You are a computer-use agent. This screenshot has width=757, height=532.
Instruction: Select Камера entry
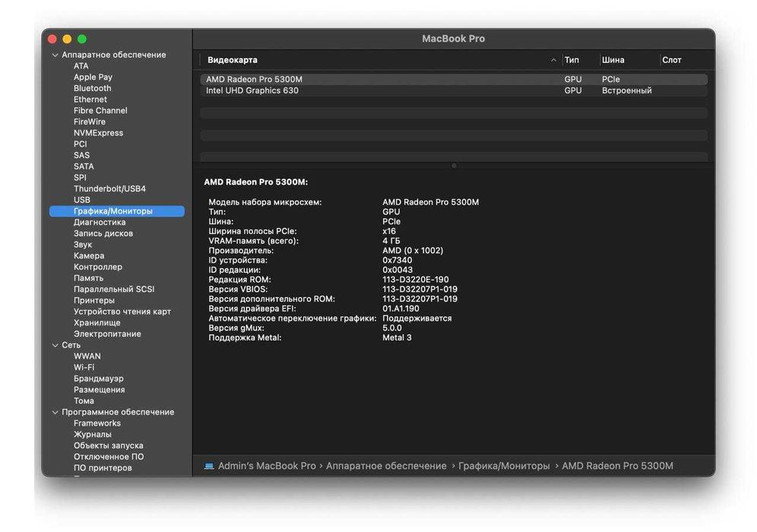(x=89, y=255)
